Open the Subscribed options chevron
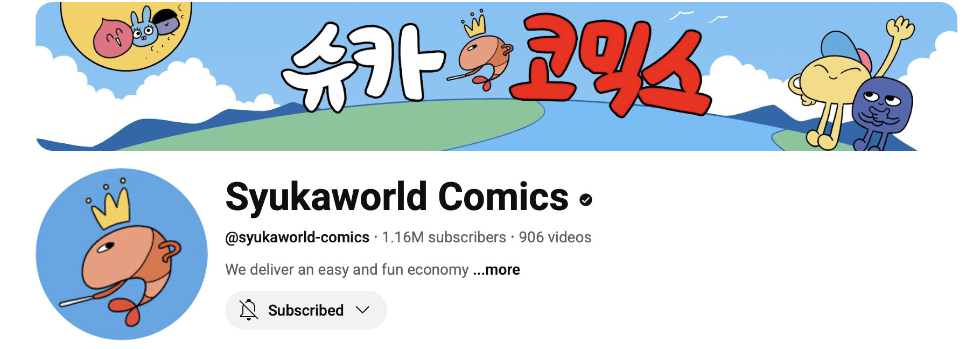 pos(362,310)
